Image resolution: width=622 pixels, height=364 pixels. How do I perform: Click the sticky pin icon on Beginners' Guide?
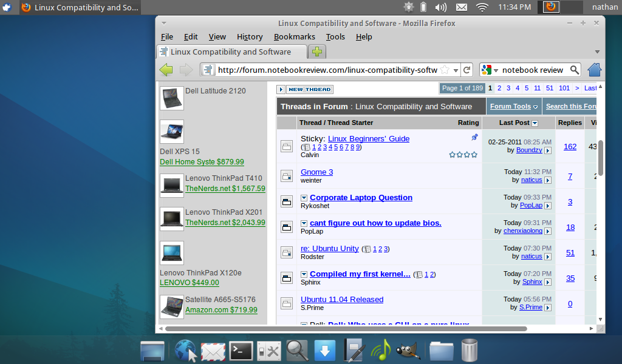(474, 137)
